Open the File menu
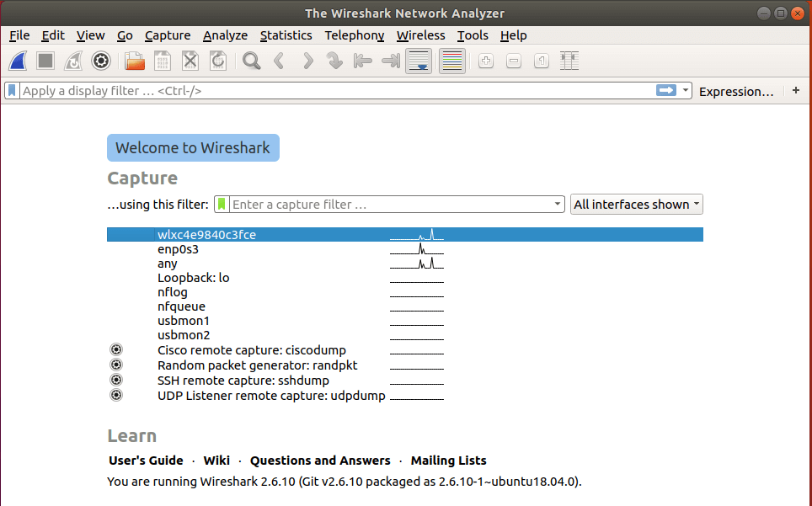 click(x=19, y=35)
